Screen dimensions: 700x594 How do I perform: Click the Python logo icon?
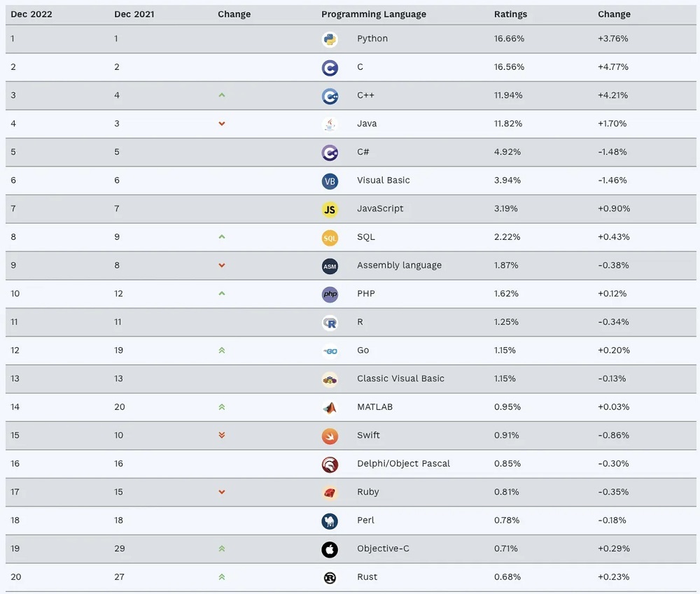tap(330, 39)
